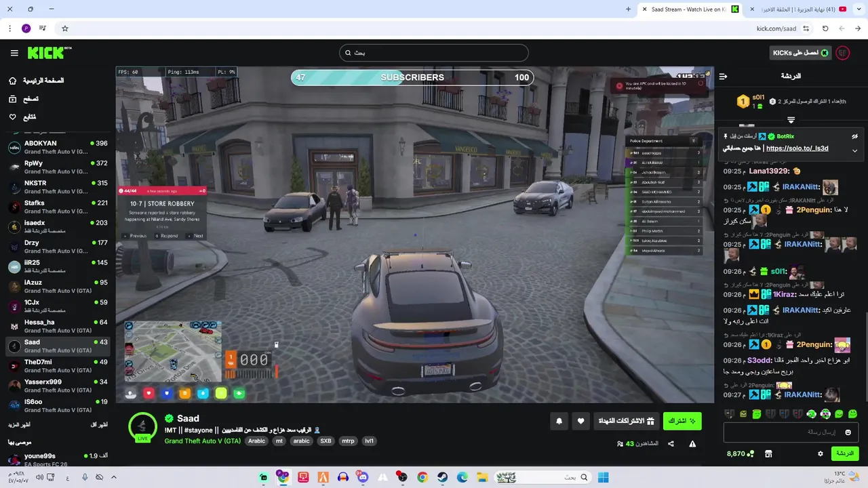The image size is (868, 488).
Task: Open Stafks channel in sidebar
Action: coord(58,207)
